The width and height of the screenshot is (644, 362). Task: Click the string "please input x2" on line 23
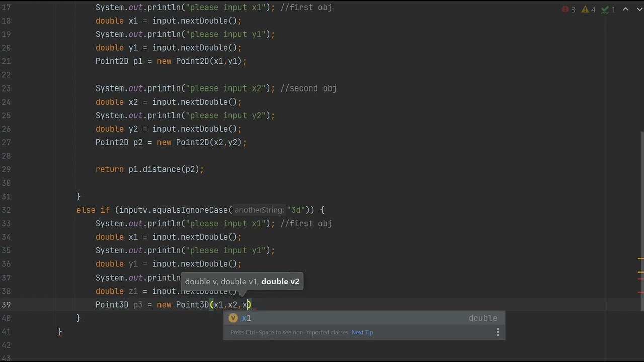pos(225,88)
